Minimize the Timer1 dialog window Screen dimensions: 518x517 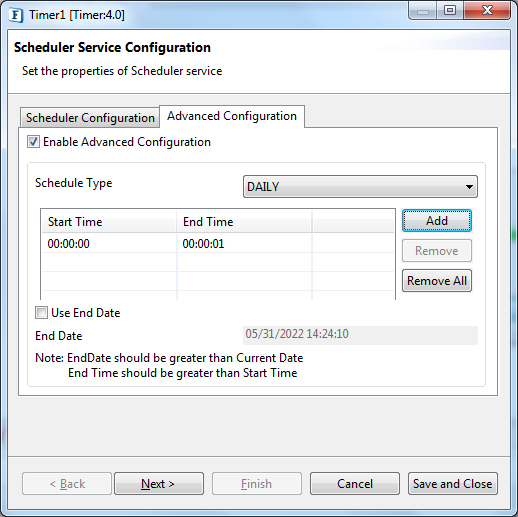point(423,12)
